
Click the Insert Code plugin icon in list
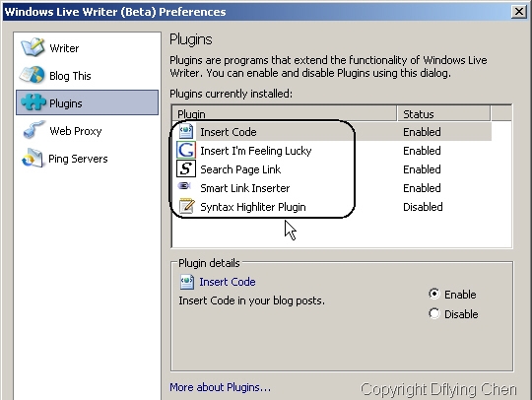coord(186,131)
